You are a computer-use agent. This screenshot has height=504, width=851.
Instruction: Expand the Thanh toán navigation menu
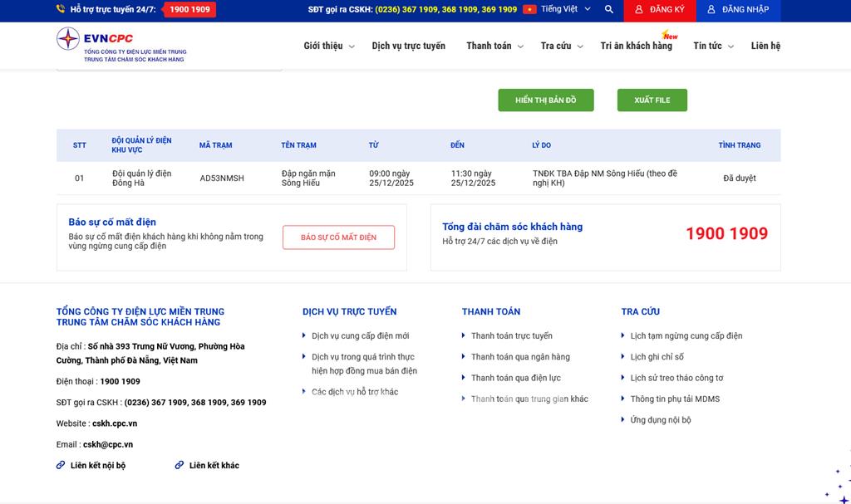(x=494, y=46)
